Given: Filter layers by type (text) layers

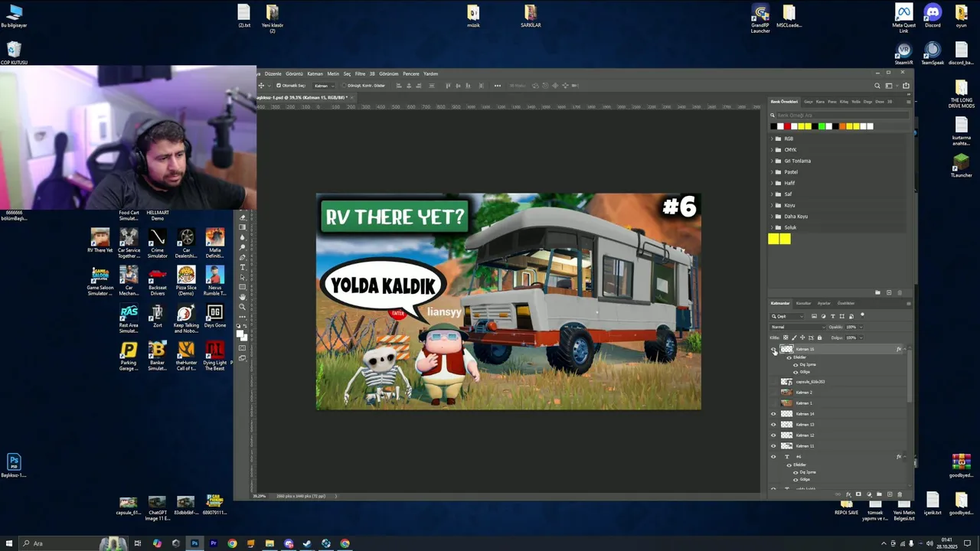Looking at the screenshot, I should pos(833,316).
